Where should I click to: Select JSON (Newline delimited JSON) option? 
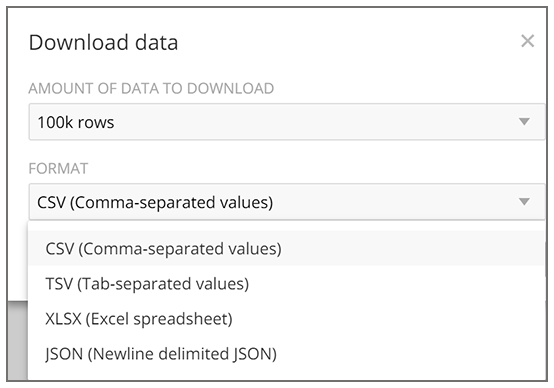coord(161,354)
